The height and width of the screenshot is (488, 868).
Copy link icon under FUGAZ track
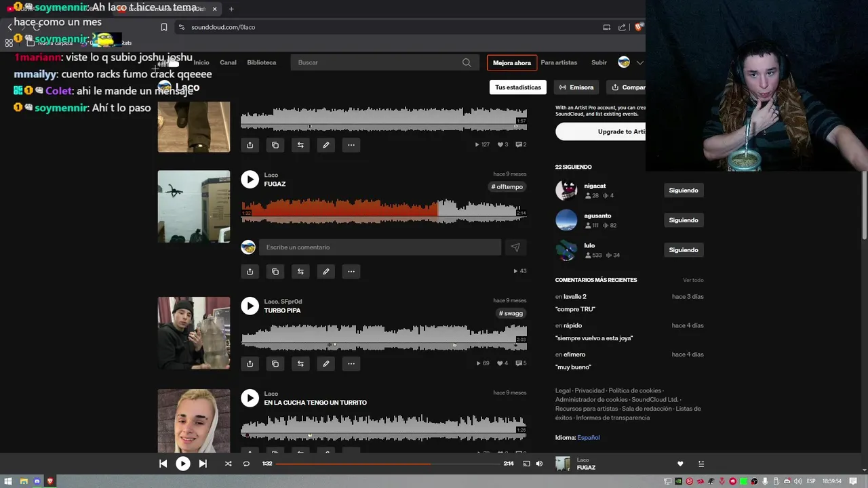tap(275, 271)
